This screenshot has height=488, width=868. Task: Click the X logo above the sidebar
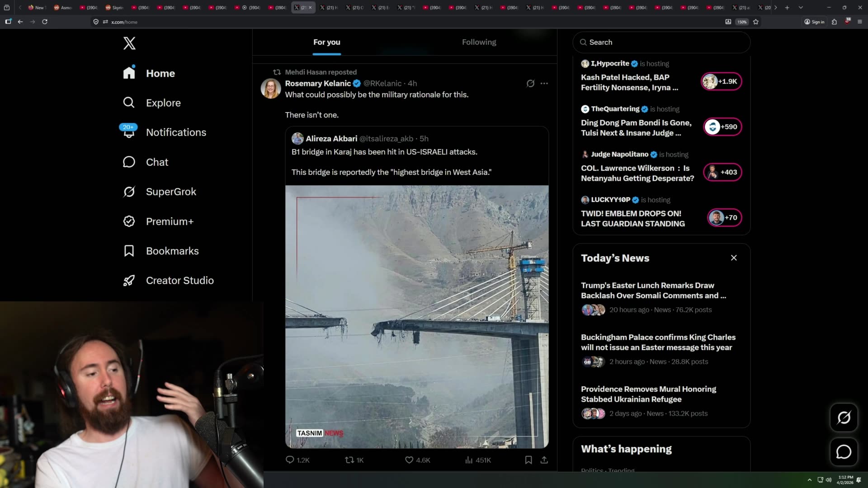click(129, 43)
